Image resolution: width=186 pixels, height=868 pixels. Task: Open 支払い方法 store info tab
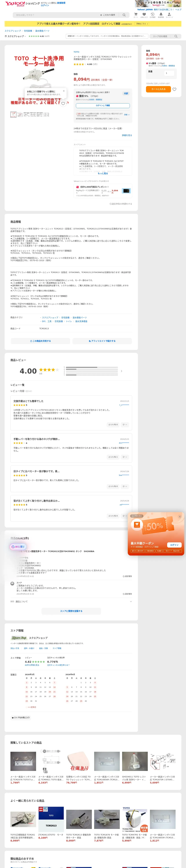point(15,648)
